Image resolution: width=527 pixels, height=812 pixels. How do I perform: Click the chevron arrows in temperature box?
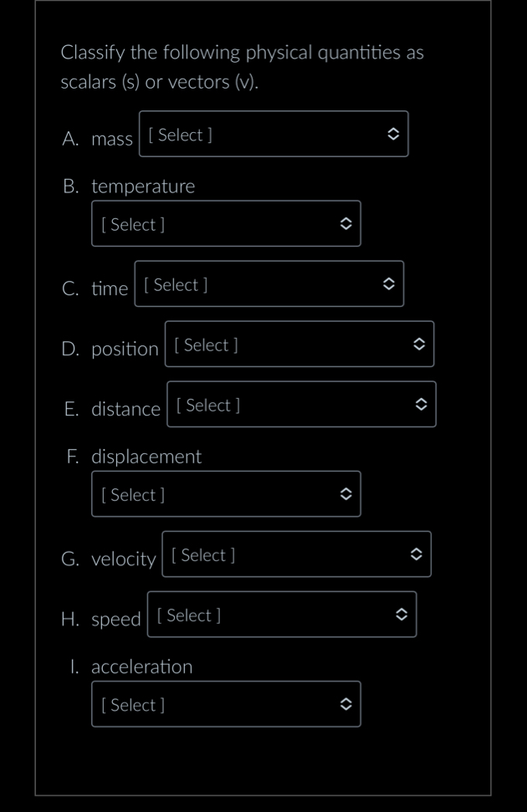click(345, 224)
